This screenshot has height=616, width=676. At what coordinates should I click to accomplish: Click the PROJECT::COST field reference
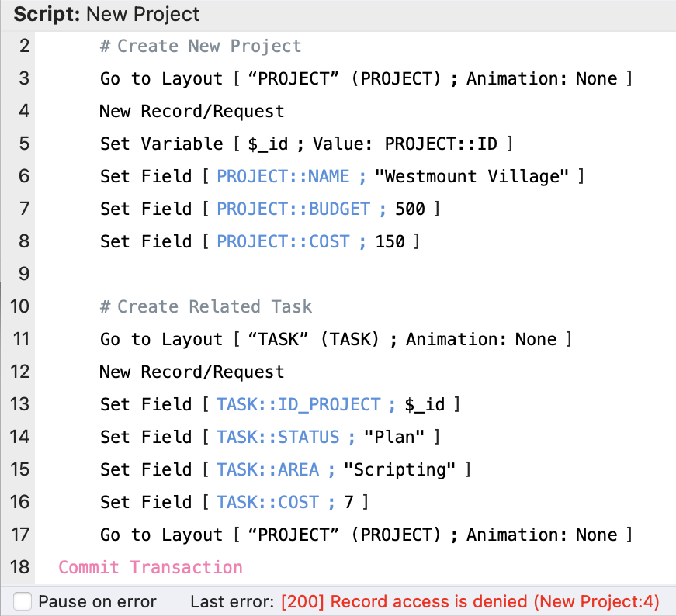tap(283, 241)
